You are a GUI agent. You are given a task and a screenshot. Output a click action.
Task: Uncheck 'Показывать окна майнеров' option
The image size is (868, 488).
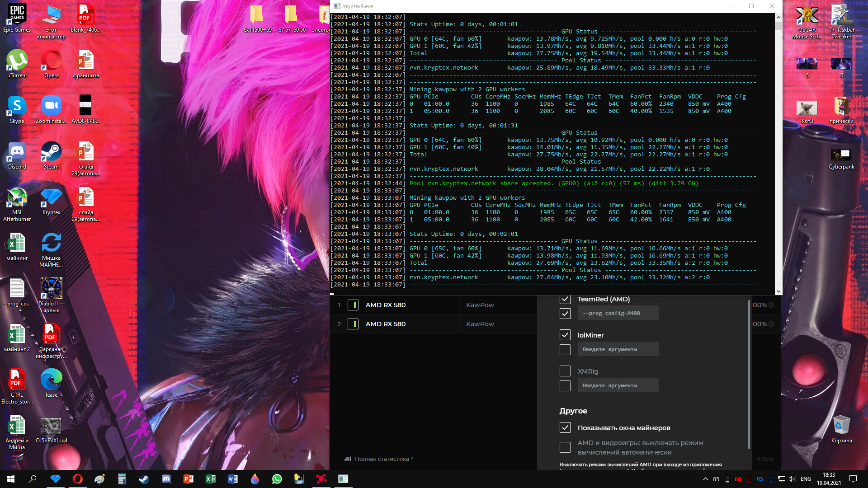565,427
